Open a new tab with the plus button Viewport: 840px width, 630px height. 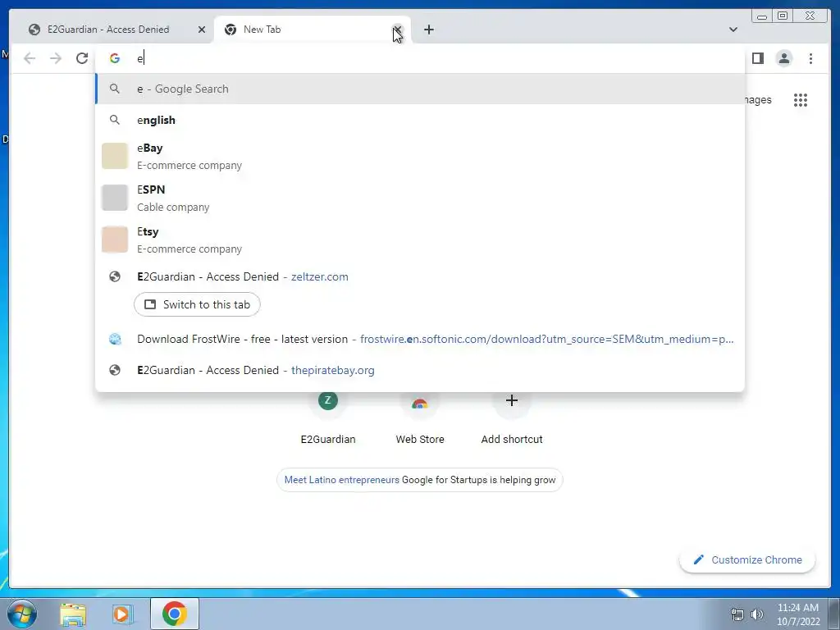point(428,30)
